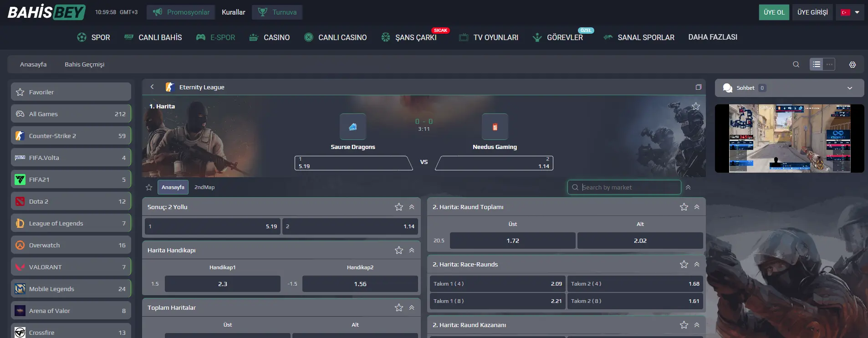This screenshot has height=338, width=868.
Task: Open the Turnuva button
Action: 277,12
